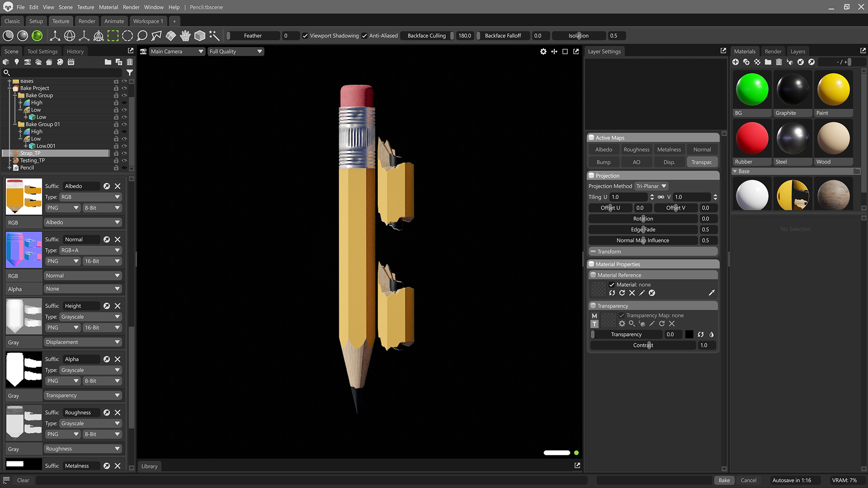868x488 pixels.
Task: Open the Main Camera dropdown
Action: point(177,52)
